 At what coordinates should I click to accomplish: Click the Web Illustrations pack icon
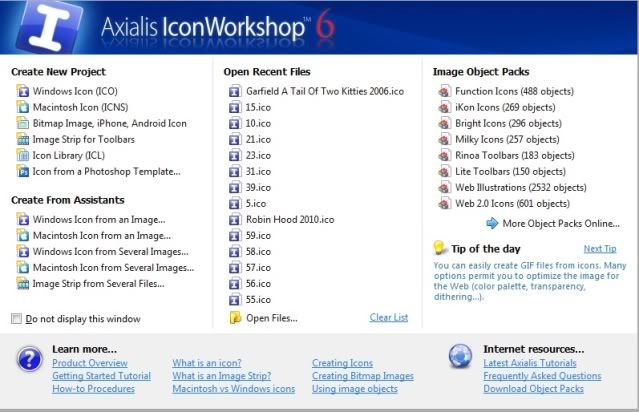444,187
